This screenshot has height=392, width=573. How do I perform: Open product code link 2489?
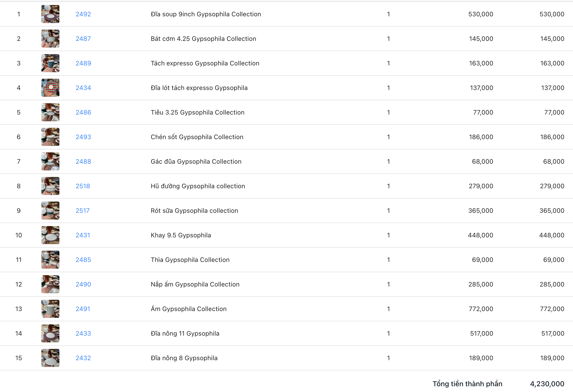(83, 63)
